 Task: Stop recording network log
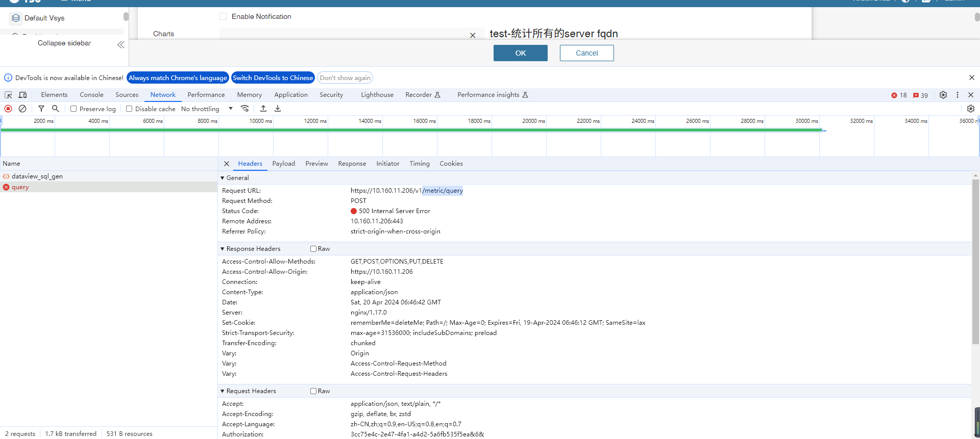[x=8, y=109]
